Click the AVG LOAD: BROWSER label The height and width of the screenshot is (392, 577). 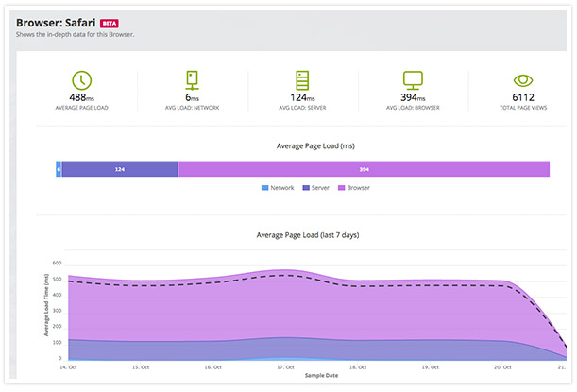coord(413,108)
